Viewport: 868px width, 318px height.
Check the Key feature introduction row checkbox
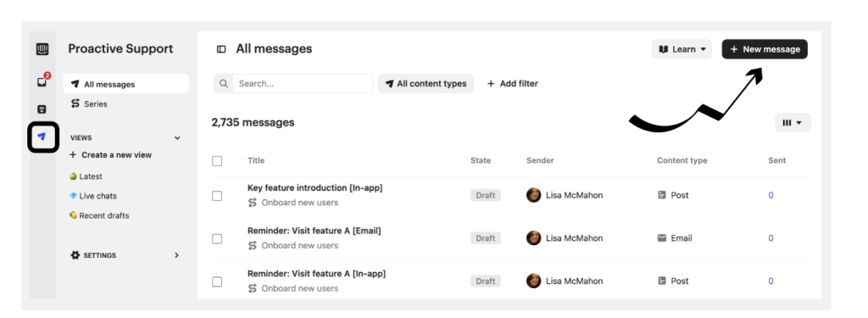[x=217, y=196]
